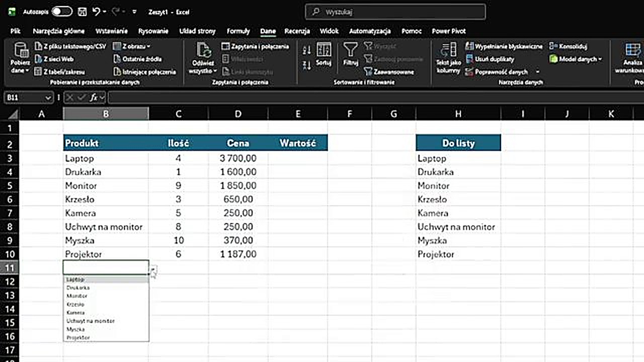Screen dimensions: 644x362
Task: Select Uchwyt na monitor from dropdown list
Action: 91,321
